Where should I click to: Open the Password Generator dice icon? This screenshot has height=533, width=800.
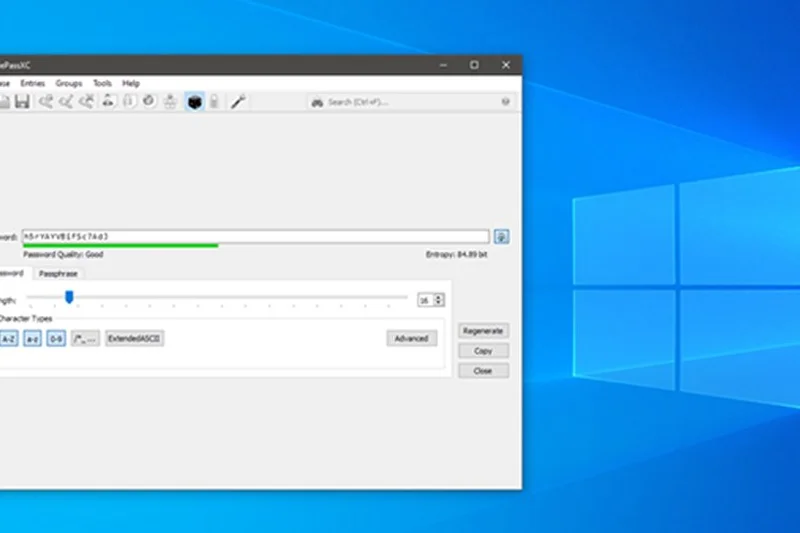(x=195, y=102)
